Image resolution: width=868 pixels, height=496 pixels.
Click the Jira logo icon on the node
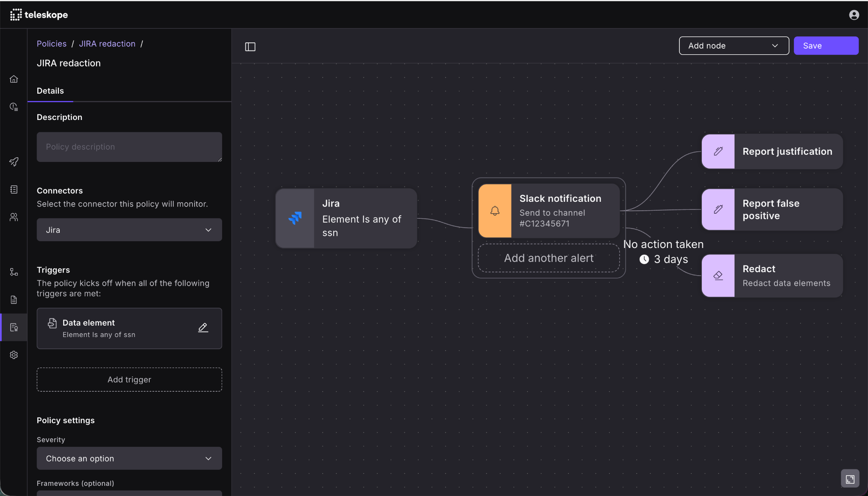tap(295, 218)
